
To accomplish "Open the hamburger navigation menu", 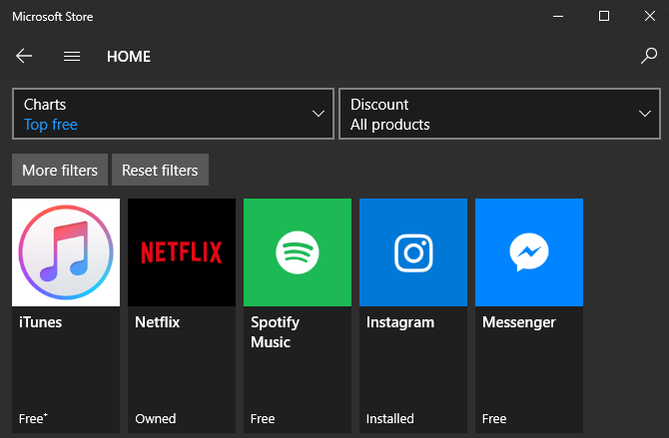I will [x=72, y=56].
